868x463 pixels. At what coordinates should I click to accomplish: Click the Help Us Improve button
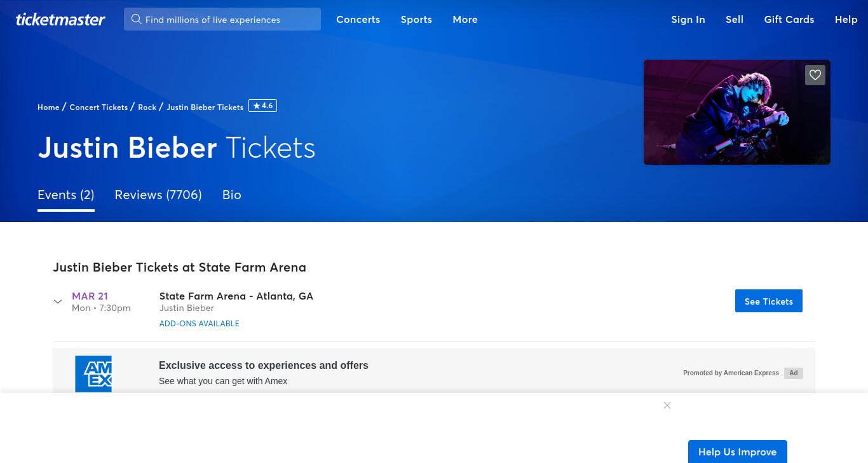(738, 452)
